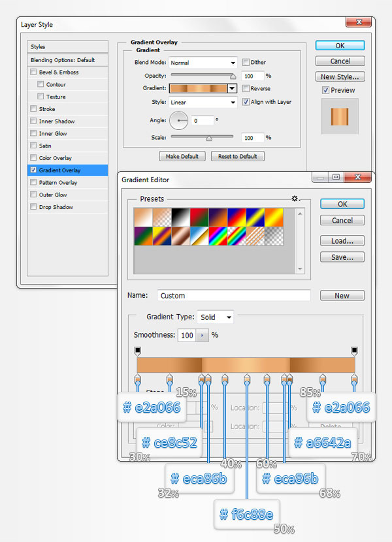
Task: Select the color stop at 15% location
Action: click(169, 379)
